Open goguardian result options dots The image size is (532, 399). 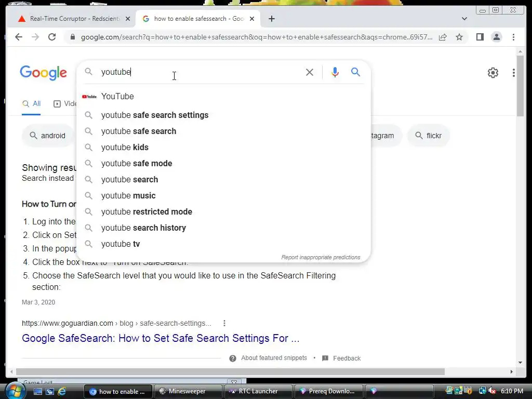point(224,323)
